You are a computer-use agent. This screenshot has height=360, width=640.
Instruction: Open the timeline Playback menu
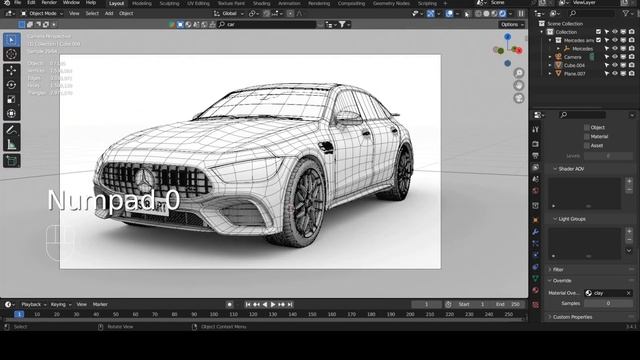point(33,304)
